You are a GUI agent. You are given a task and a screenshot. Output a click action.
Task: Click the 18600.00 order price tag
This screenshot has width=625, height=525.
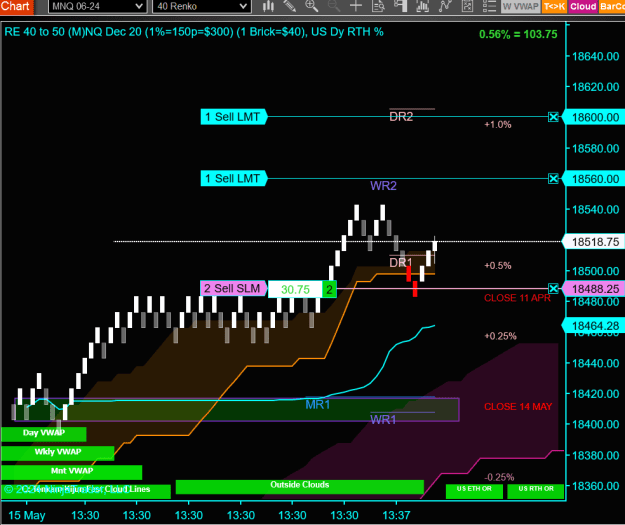point(595,117)
